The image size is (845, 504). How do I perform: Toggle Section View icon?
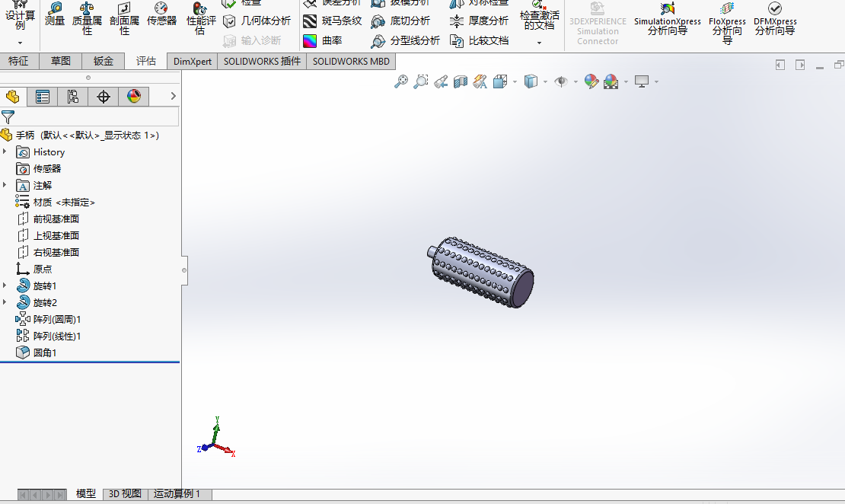coord(461,81)
